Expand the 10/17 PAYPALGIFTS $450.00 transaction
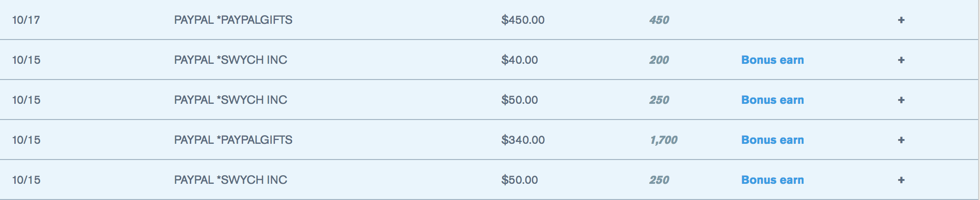Screen dimensions: 980x200 [901, 20]
